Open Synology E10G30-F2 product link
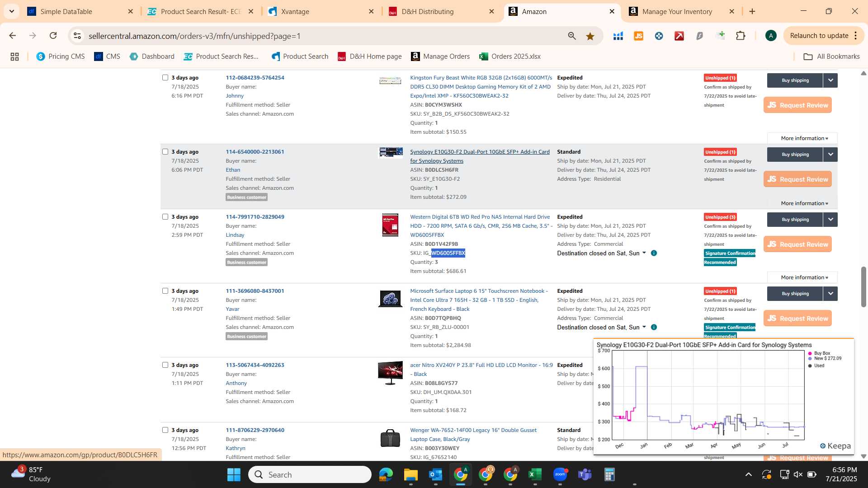This screenshot has width=868, height=488. 480,156
